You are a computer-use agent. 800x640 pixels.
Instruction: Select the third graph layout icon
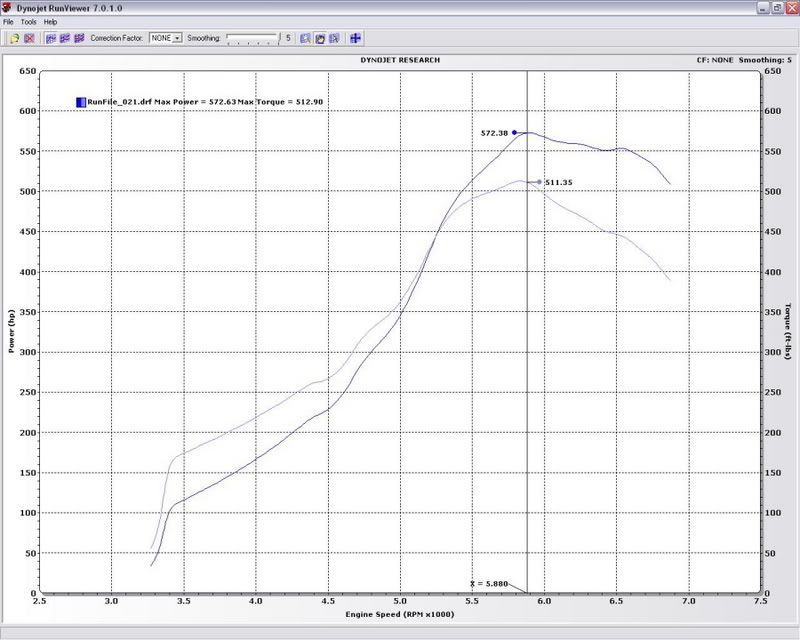tap(79, 38)
